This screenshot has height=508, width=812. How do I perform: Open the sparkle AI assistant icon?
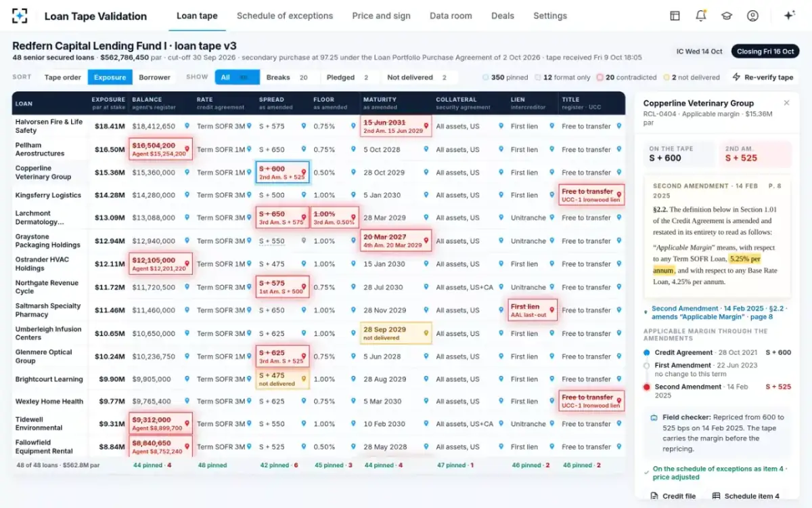789,16
